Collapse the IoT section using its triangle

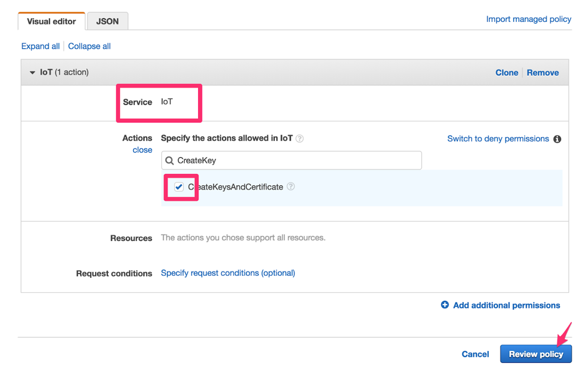coord(32,73)
